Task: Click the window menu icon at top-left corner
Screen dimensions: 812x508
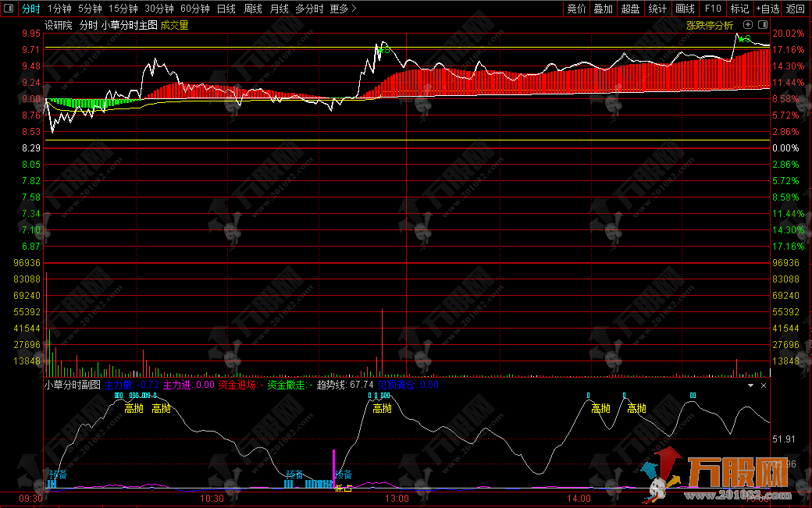Action: coord(8,9)
